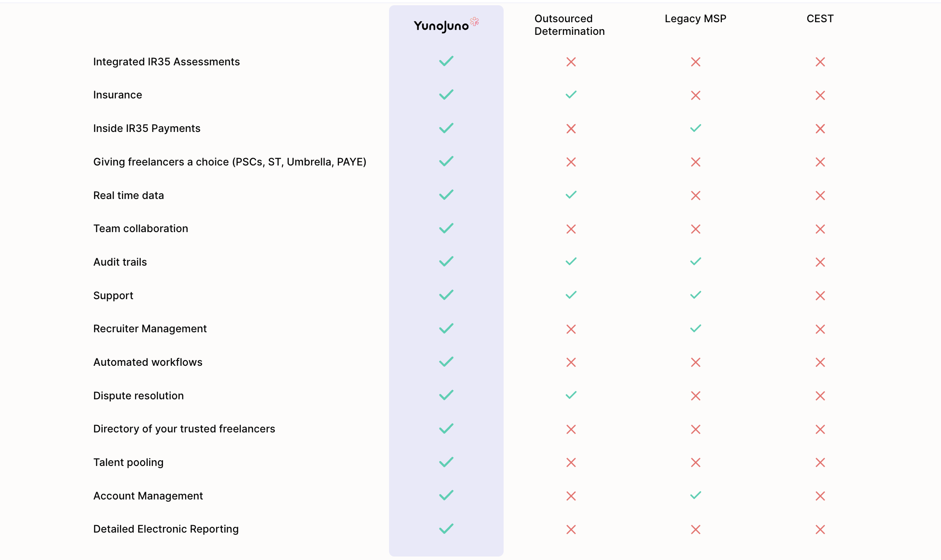Click Outsourced Determination checkmark for Dispute resolution
The height and width of the screenshot is (560, 941).
click(571, 395)
